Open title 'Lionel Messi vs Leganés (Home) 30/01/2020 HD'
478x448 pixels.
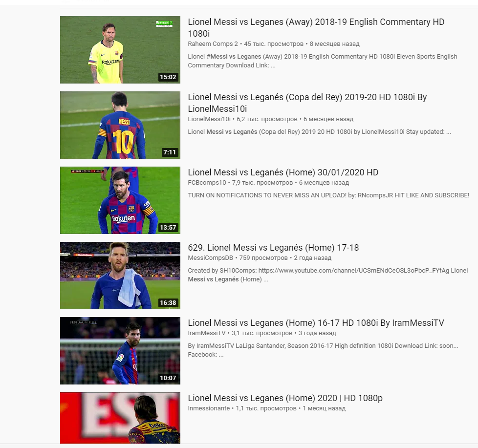click(283, 172)
